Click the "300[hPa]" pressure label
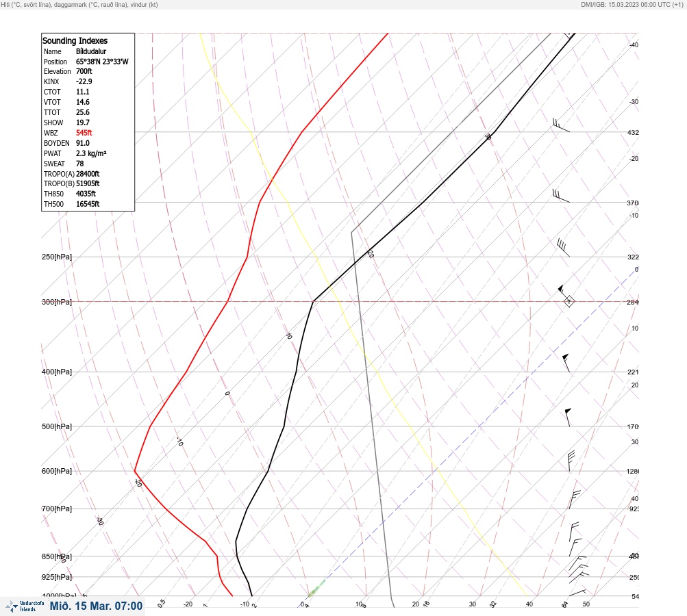Viewport: 687px width, 616px height. click(x=57, y=302)
